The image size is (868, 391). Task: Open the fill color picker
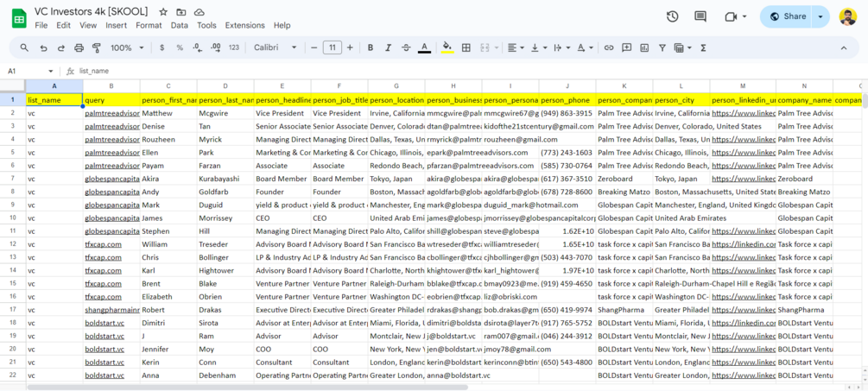448,48
